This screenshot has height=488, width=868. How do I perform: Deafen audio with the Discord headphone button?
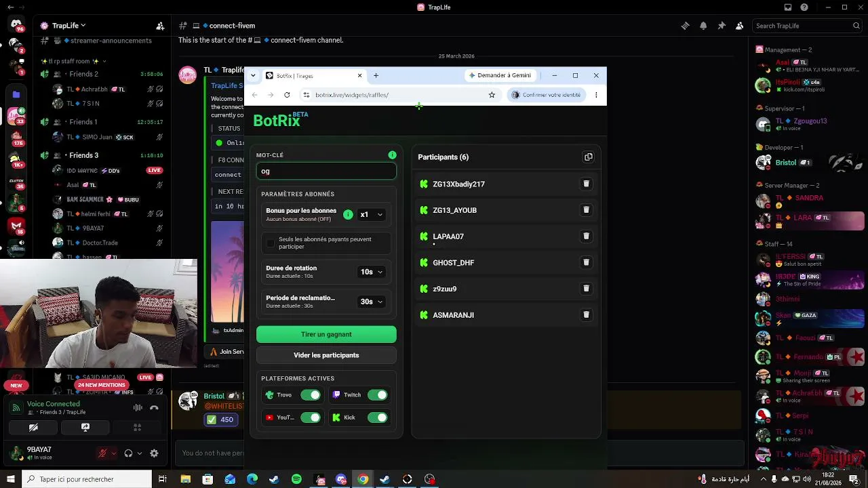point(128,453)
